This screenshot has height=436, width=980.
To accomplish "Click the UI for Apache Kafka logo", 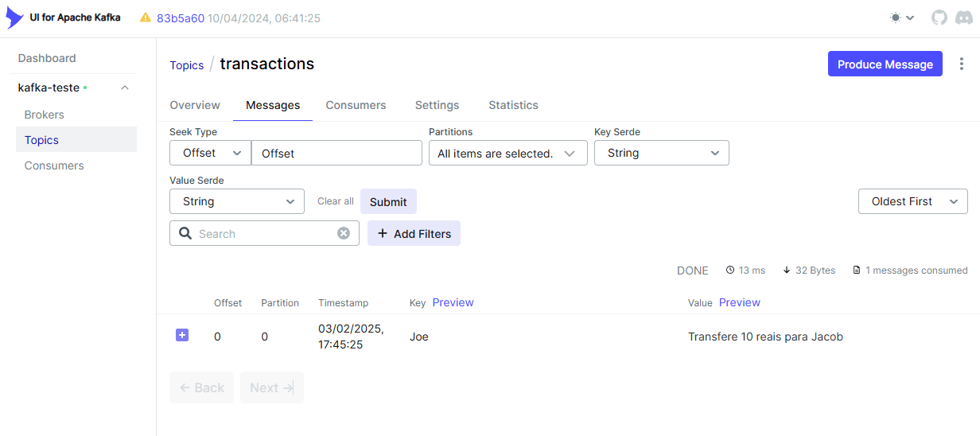I will 15,18.
